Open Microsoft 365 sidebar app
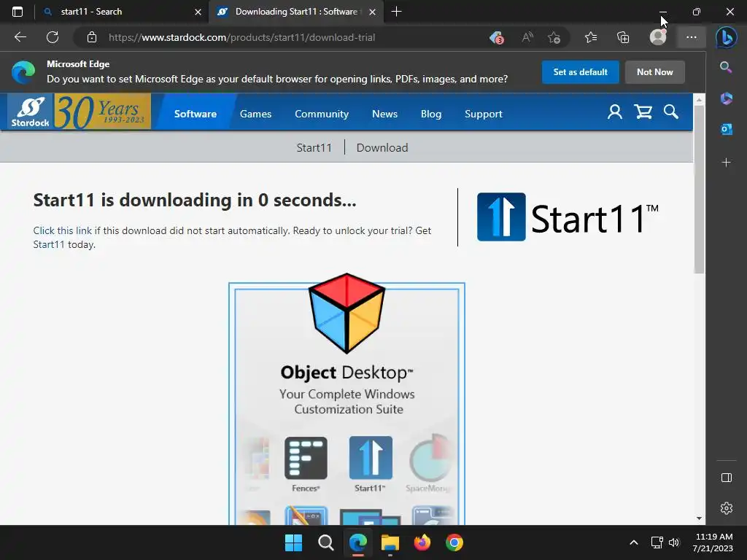 click(x=726, y=98)
